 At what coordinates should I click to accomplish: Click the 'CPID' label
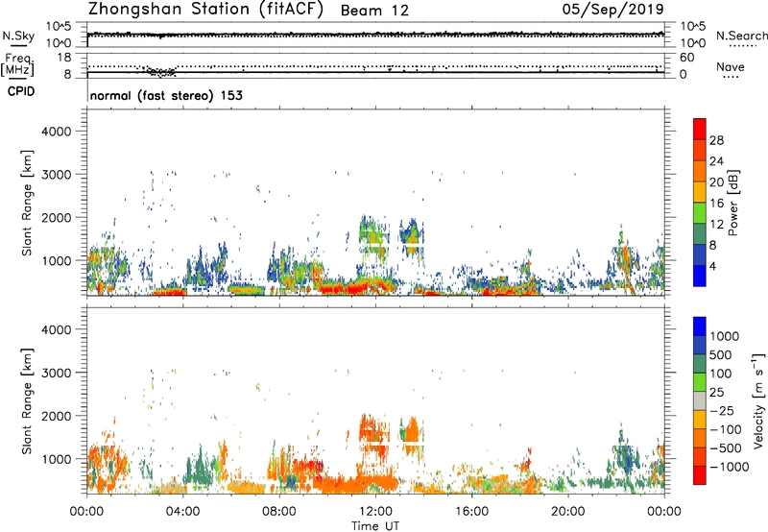21,91
